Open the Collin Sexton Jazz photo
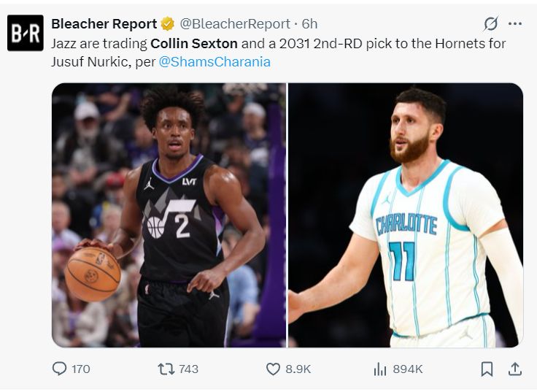The image size is (537, 392). pos(169,215)
